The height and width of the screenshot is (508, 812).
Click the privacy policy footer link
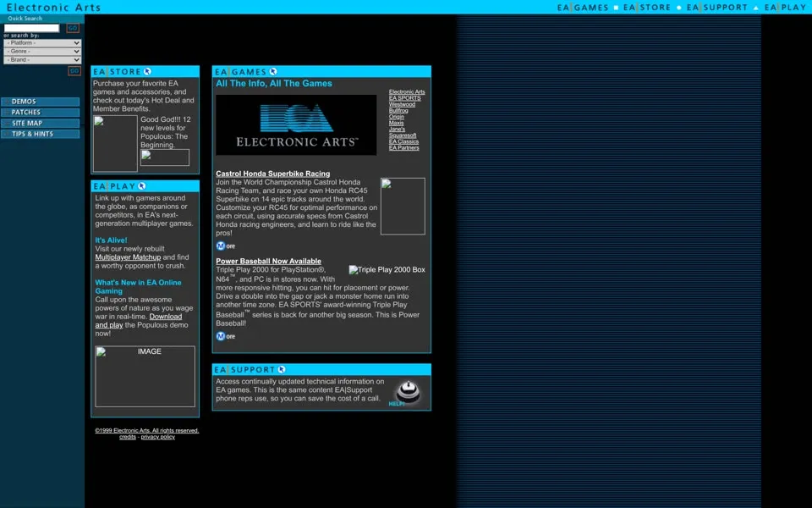pos(158,437)
